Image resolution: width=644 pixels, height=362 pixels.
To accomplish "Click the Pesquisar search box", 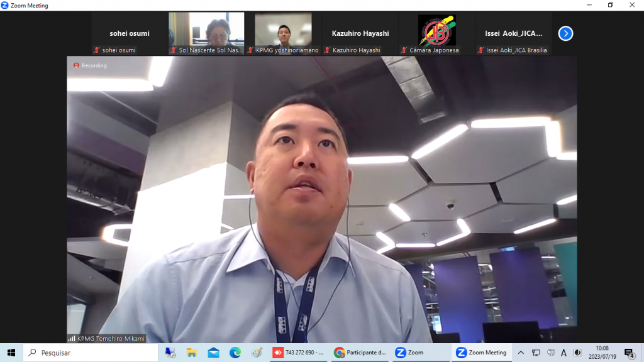I will pos(91,353).
